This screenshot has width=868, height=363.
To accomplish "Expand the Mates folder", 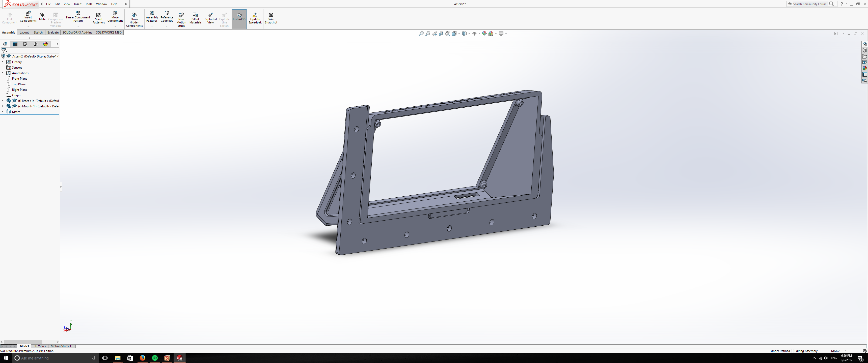I will pos(2,112).
